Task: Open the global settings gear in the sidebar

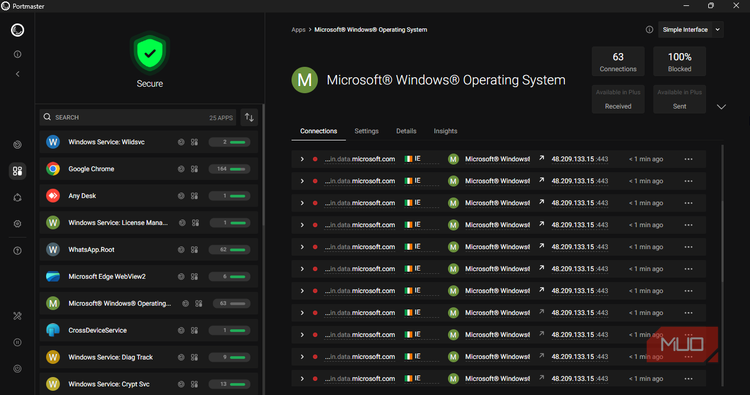Action: (17, 224)
